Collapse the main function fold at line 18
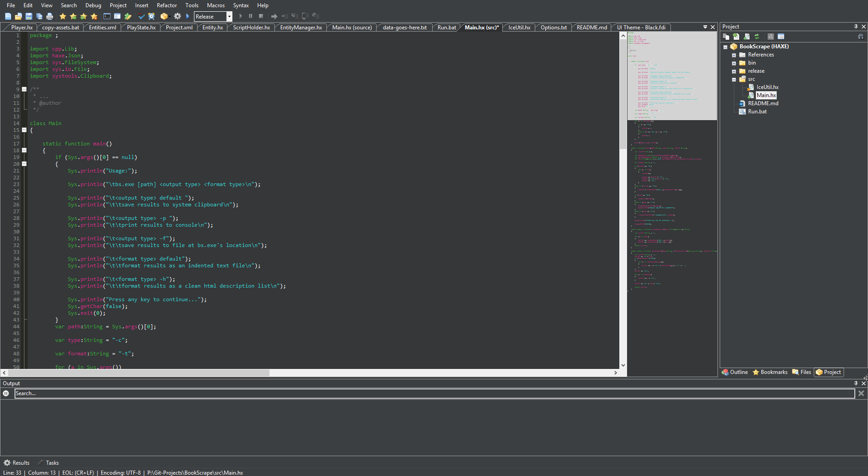This screenshot has height=476, width=868. click(x=24, y=150)
